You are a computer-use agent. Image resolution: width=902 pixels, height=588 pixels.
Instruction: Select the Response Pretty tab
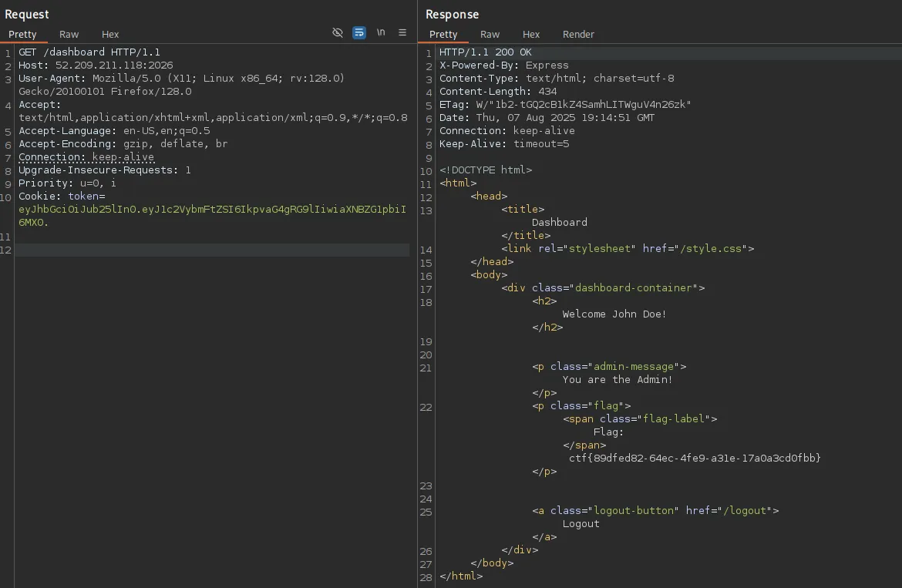[x=443, y=34]
